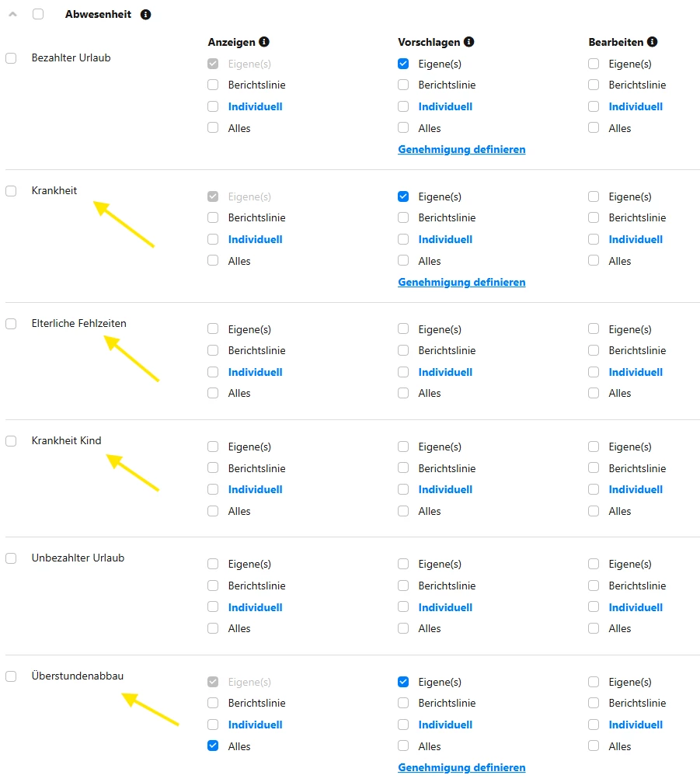Select the Unbezahlter Urlaub row checkbox

click(11, 558)
